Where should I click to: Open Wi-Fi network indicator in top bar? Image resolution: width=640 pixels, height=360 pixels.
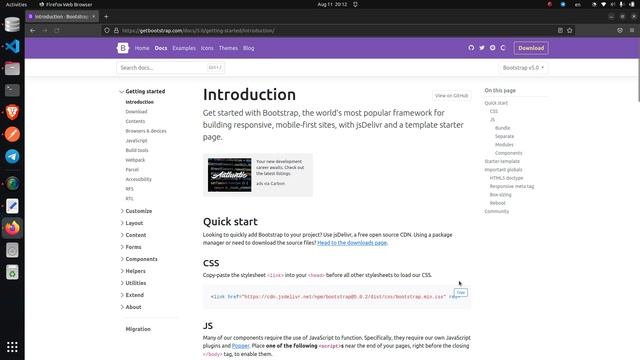(x=603, y=4)
